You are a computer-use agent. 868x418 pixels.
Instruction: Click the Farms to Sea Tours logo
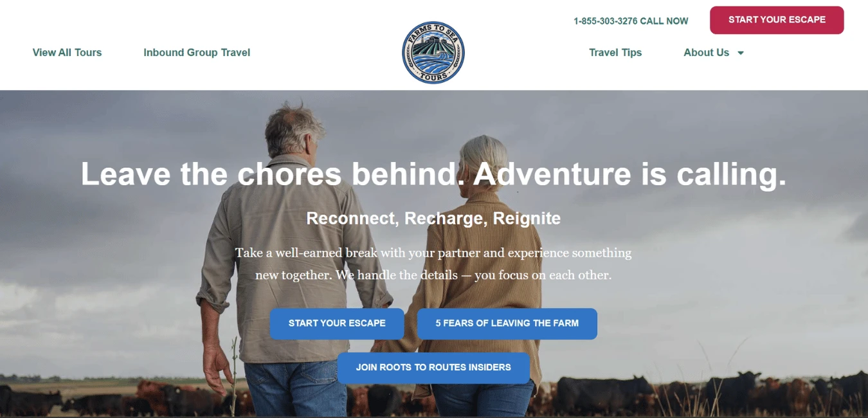(x=433, y=53)
